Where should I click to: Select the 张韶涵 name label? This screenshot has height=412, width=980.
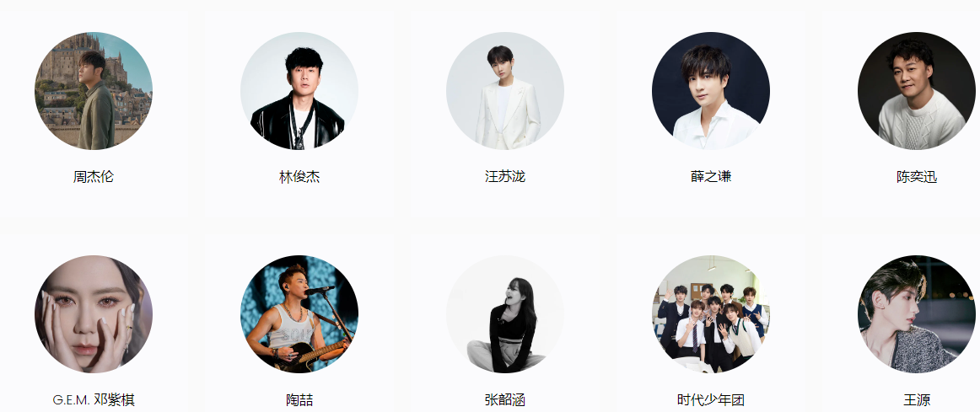coord(505,399)
